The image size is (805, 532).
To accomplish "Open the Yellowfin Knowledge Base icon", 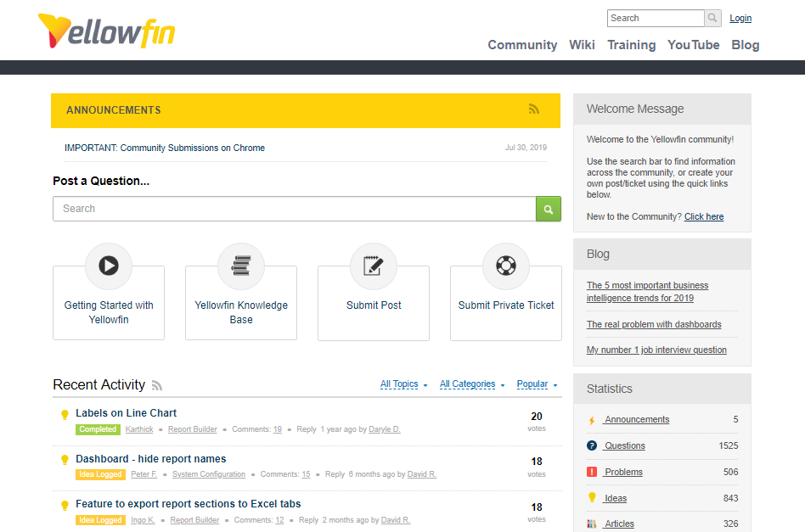I will pos(240,266).
